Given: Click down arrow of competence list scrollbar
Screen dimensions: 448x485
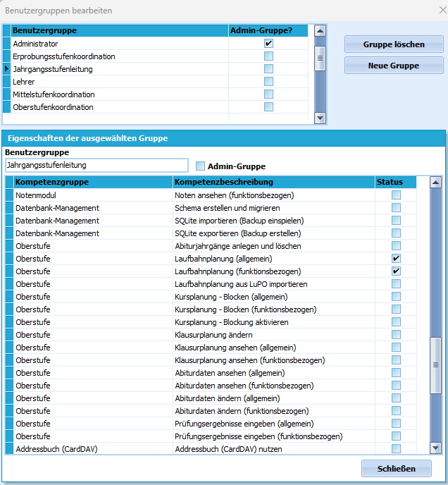Looking at the screenshot, I should click(x=435, y=448).
